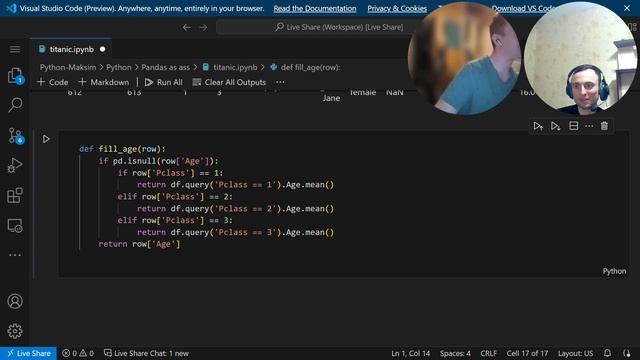The image size is (640, 360).
Task: Delete the current notebook cell
Action: click(604, 126)
